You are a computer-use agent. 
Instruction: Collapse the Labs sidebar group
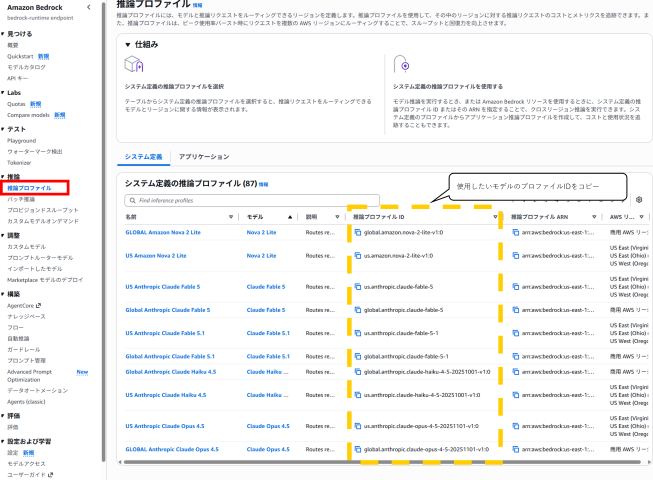click(x=2, y=92)
